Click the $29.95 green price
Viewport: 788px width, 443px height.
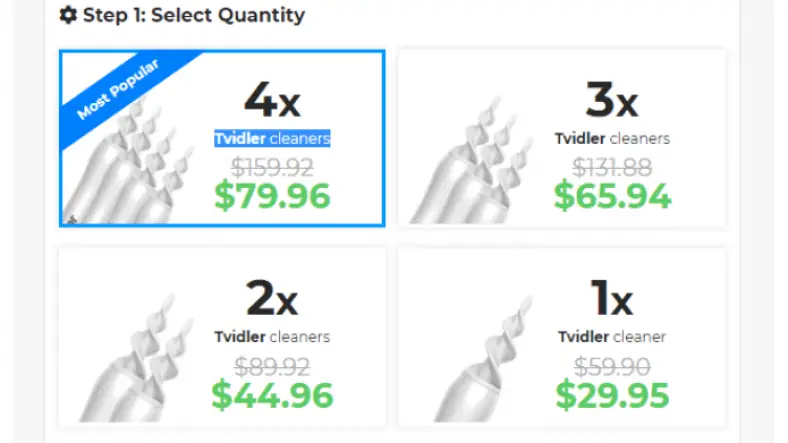coord(612,395)
